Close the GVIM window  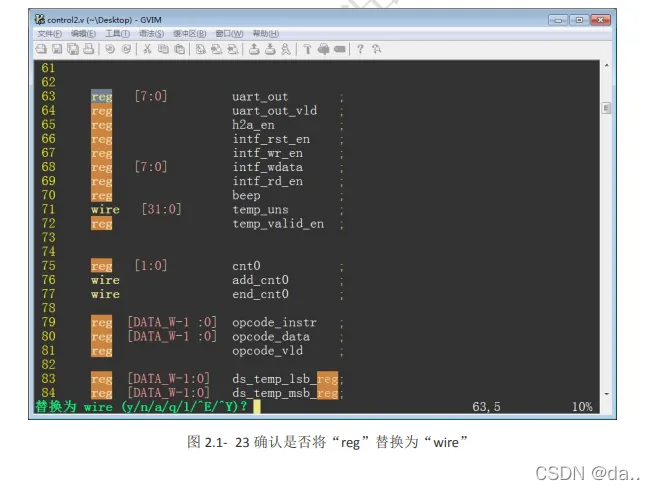tap(601, 20)
